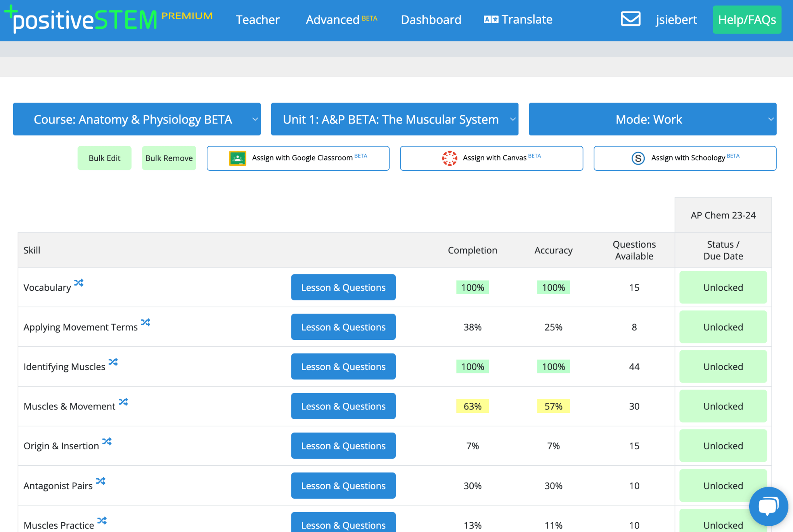Click the Bulk Edit button

[104, 158]
